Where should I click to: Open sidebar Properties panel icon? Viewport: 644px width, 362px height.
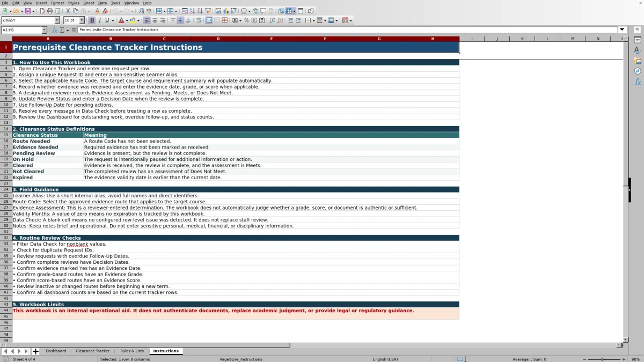638,40
